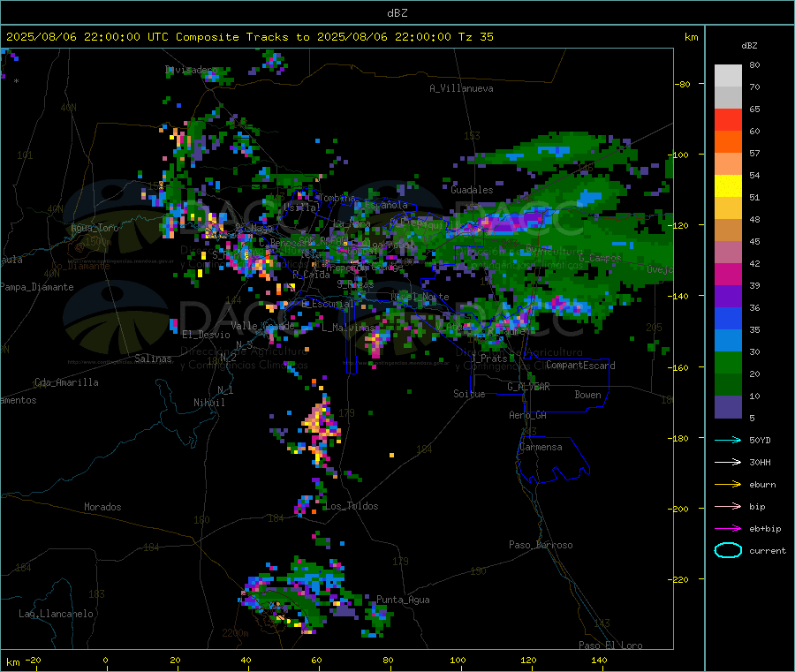This screenshot has width=795, height=672.
Task: Click the 'Soitue' map label
Action: pos(469,394)
